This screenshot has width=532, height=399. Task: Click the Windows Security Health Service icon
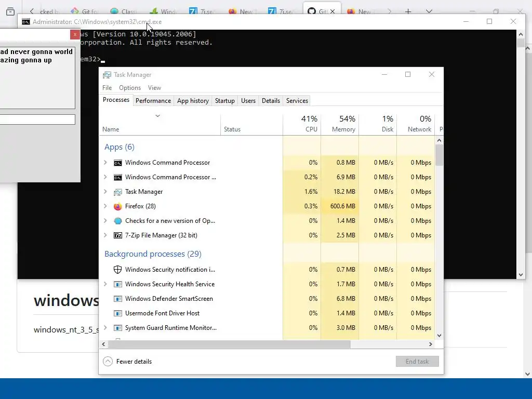[118, 284]
